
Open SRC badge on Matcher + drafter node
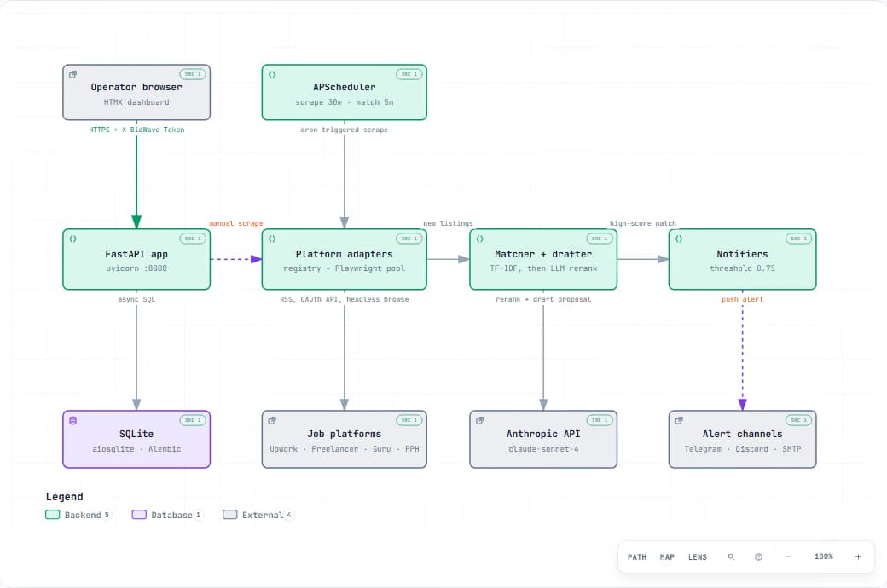point(599,239)
